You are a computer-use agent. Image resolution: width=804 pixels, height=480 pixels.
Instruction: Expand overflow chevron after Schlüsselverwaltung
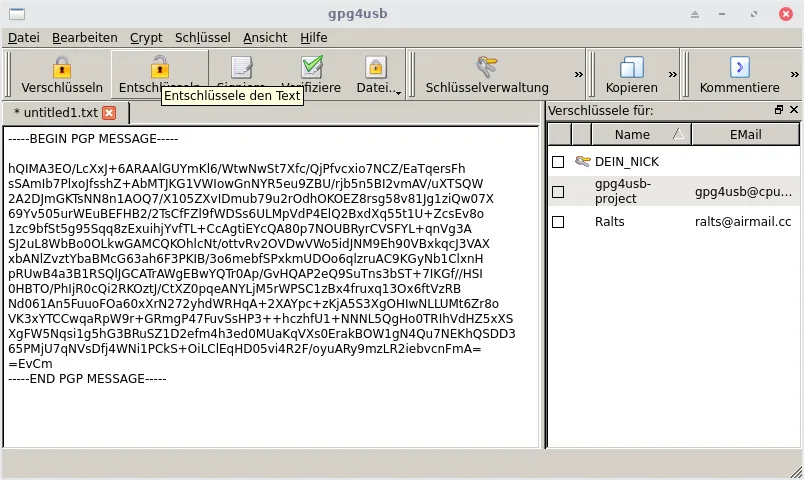coord(578,74)
